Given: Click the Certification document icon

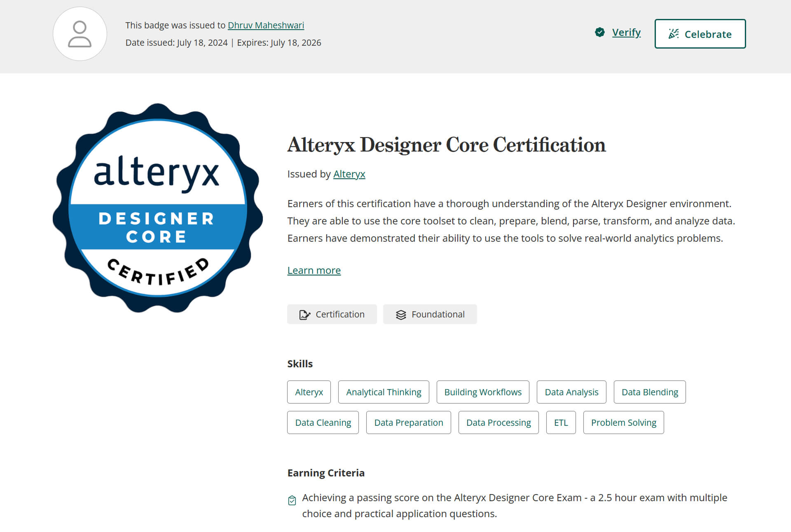Looking at the screenshot, I should click(304, 315).
